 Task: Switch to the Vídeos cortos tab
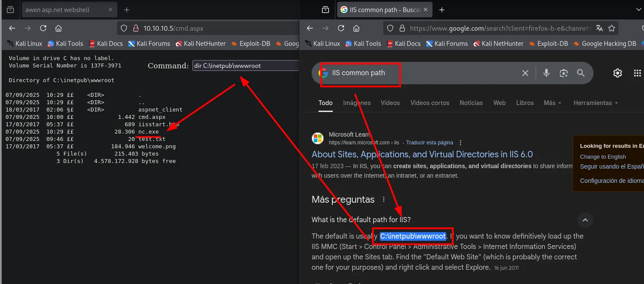click(x=429, y=103)
